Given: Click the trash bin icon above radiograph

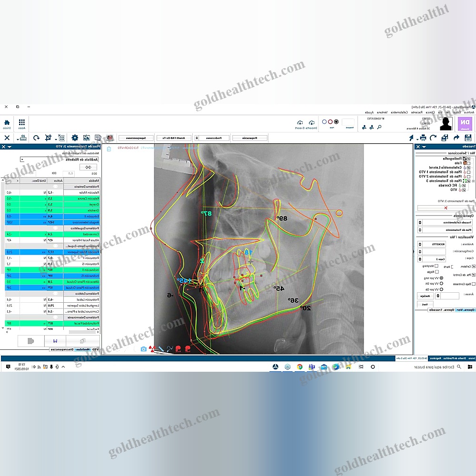Looking at the screenshot, I should [109, 149].
